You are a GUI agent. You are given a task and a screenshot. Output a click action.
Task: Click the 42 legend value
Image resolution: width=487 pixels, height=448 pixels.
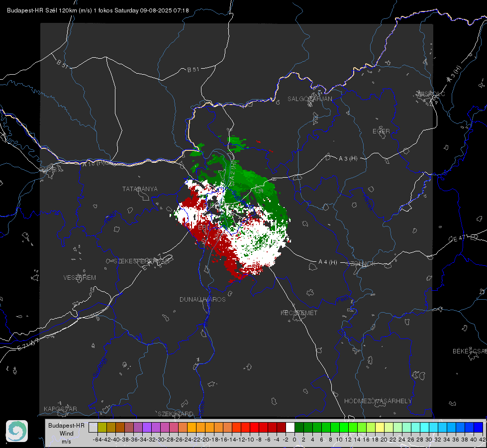483,440
